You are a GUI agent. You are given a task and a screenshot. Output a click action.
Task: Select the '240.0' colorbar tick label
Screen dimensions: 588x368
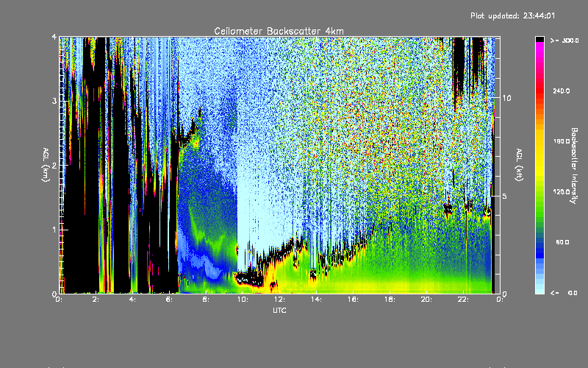(562, 91)
